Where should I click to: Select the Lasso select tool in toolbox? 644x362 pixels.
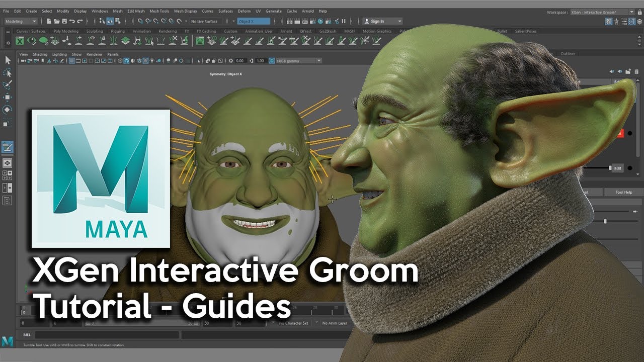8,73
